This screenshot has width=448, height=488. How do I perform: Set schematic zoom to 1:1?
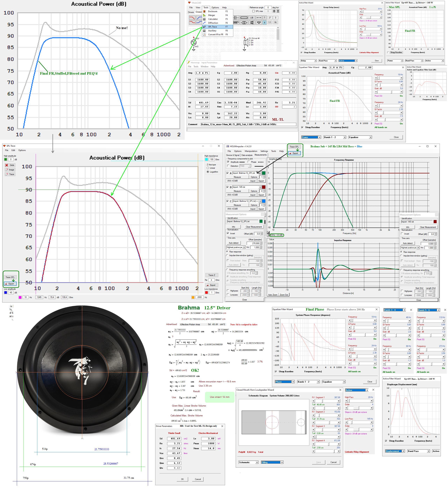tap(270, 23)
